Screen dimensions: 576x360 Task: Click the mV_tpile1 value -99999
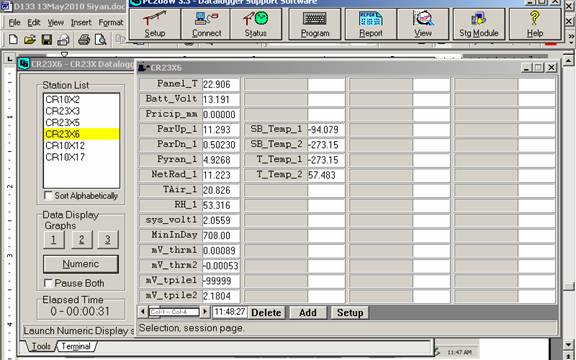(x=221, y=281)
